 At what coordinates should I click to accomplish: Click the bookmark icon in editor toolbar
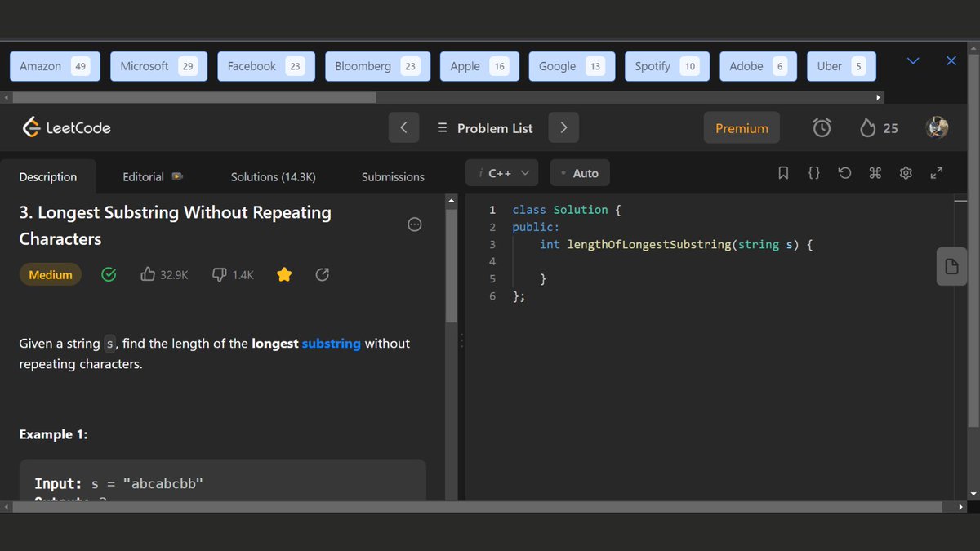783,173
